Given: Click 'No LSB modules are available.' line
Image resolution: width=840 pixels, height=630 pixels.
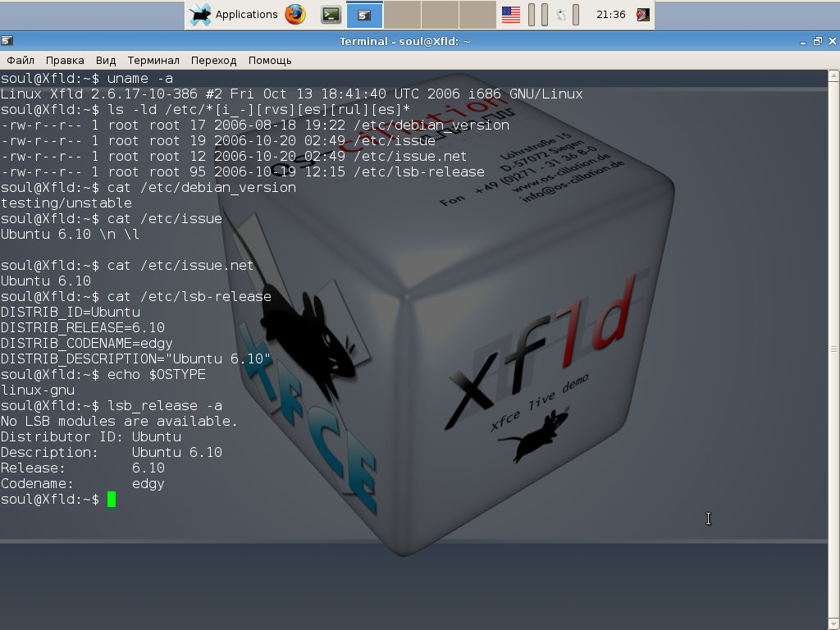Looking at the screenshot, I should coord(119,421).
